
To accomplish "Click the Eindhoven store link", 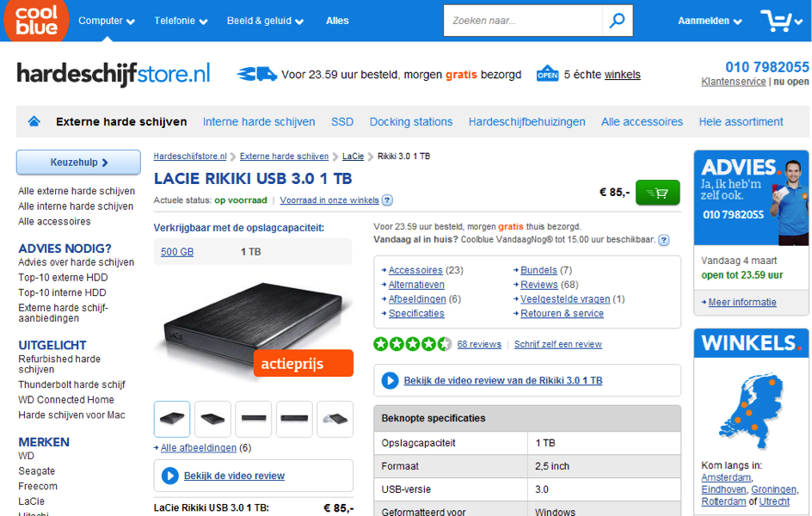I will pos(723,489).
